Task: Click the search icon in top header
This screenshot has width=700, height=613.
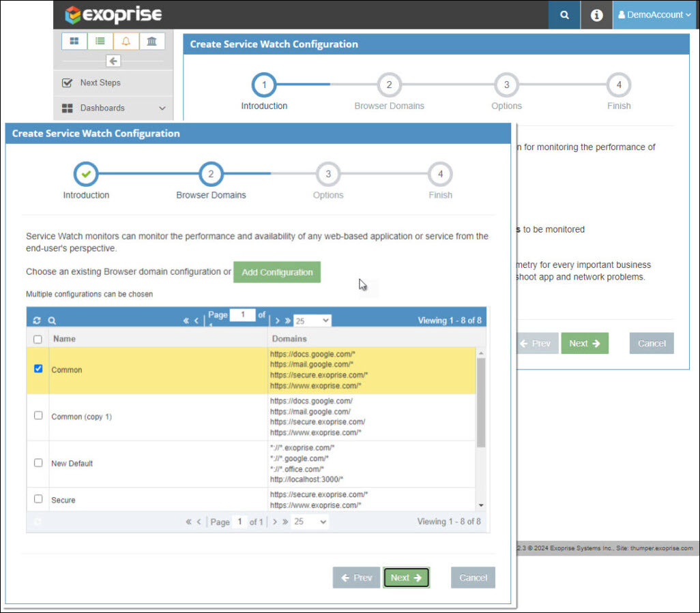Action: 564,15
